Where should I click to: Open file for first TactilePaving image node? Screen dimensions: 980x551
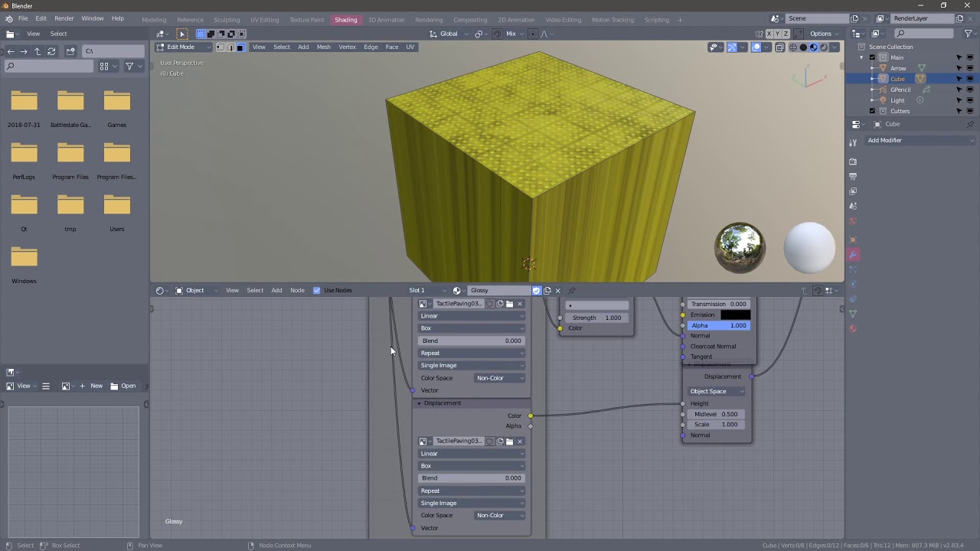[x=510, y=304]
